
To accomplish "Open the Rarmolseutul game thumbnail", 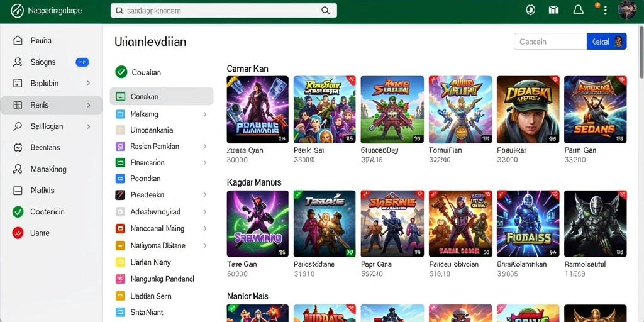I will point(595,223).
